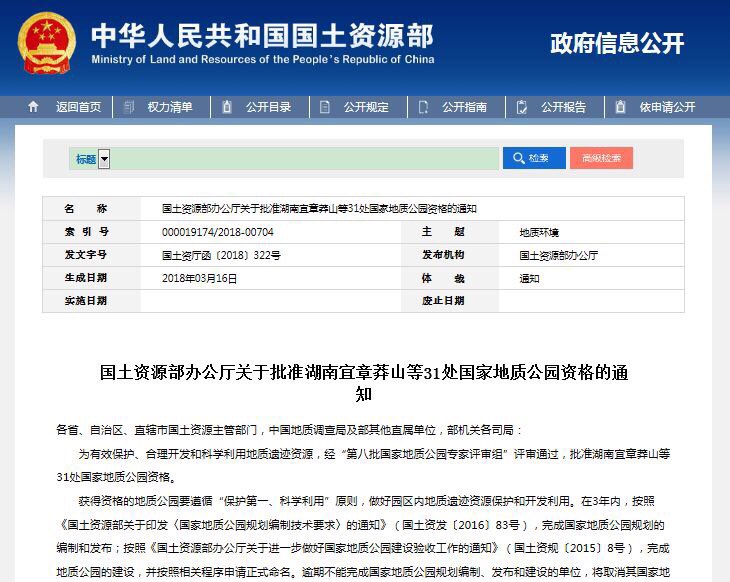Click the magnifier icon in search button

(518, 158)
